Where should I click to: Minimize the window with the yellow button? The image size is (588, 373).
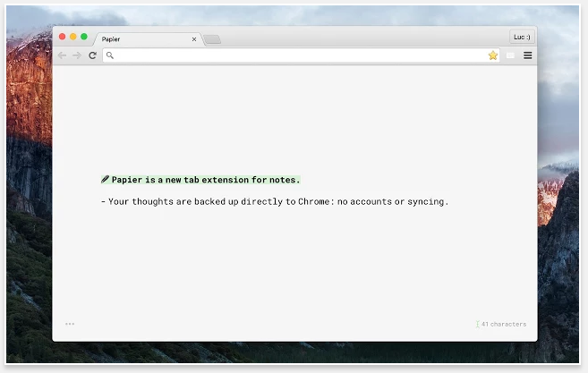coord(73,37)
